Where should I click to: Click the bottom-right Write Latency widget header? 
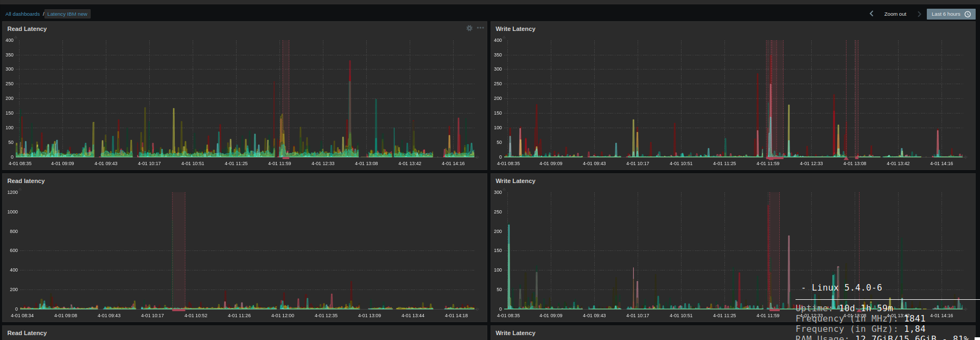click(516, 333)
